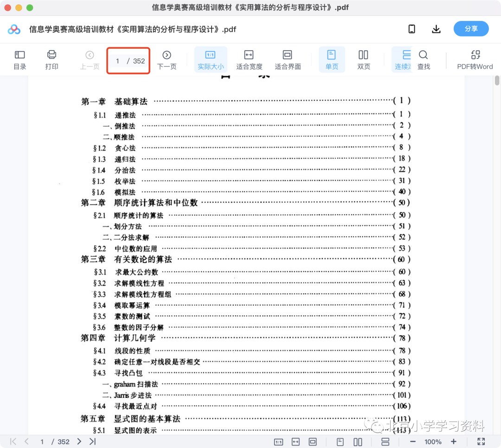
Task: Click the bottom bar page number field
Action: (42, 442)
